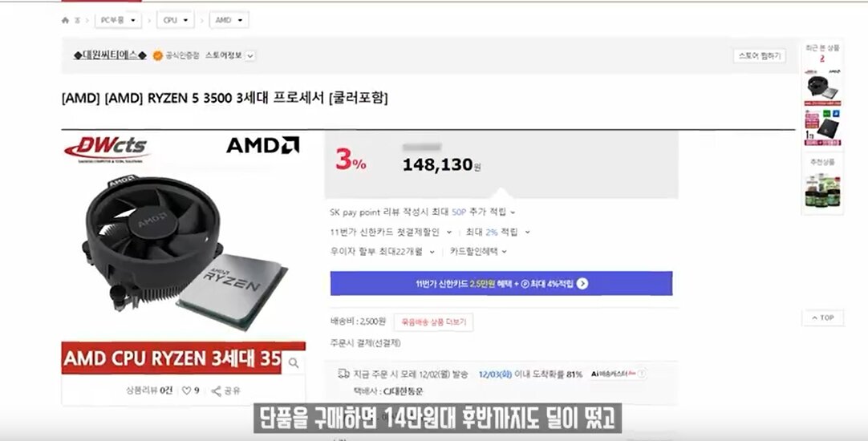Image resolution: width=868 pixels, height=441 pixels.
Task: Click the TOP scroll button
Action: 822,318
